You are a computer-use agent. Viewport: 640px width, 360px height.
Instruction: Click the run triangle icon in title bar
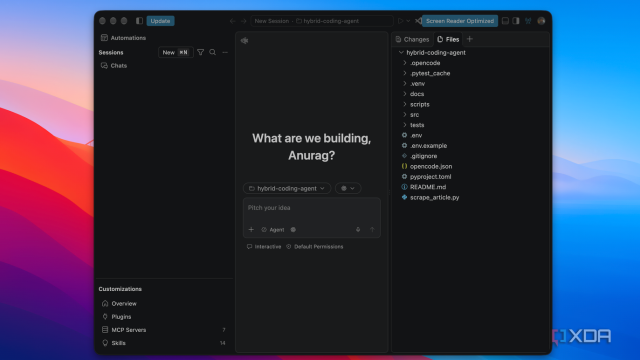400,21
